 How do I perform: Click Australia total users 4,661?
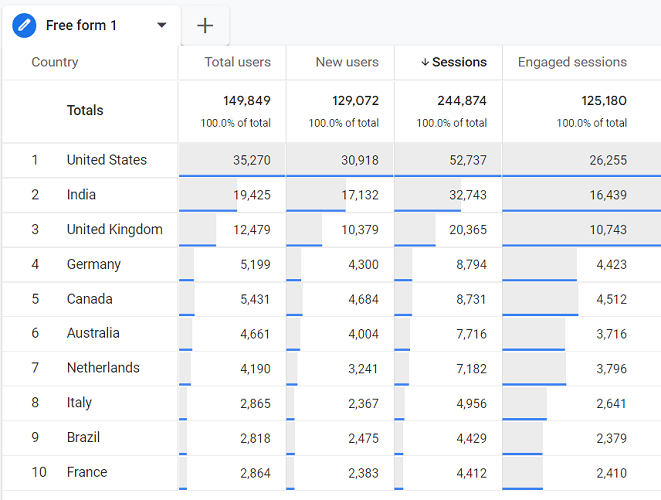pyautogui.click(x=255, y=334)
